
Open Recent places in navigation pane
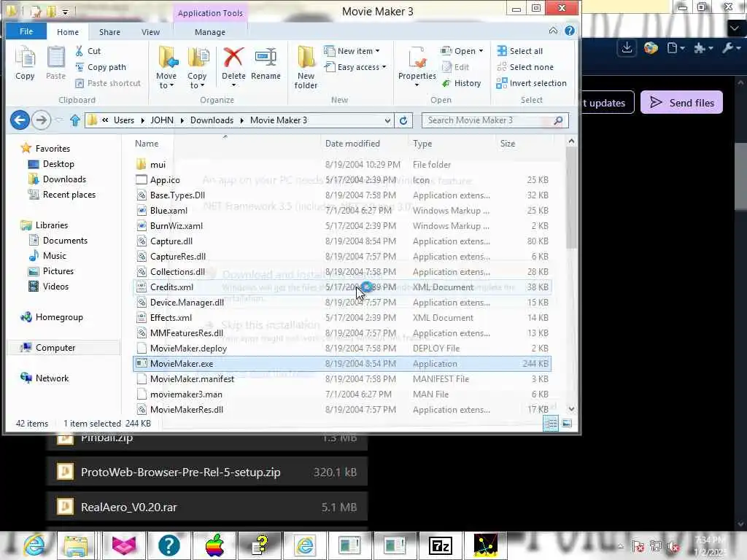point(62,194)
